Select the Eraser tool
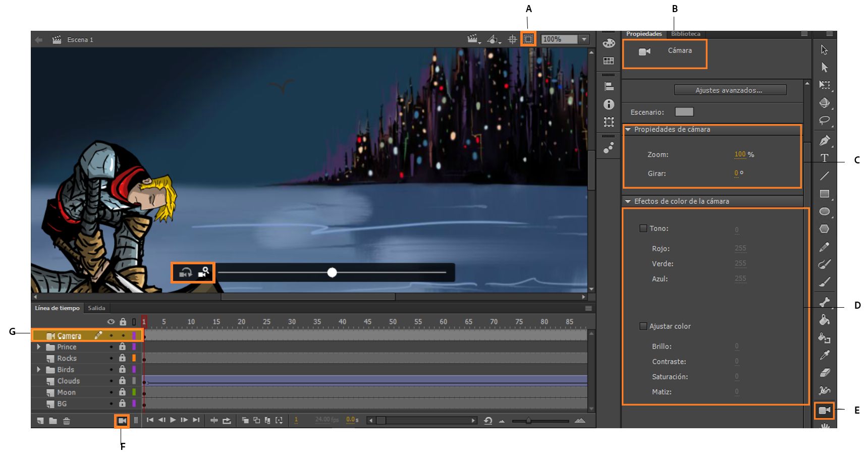 824,373
